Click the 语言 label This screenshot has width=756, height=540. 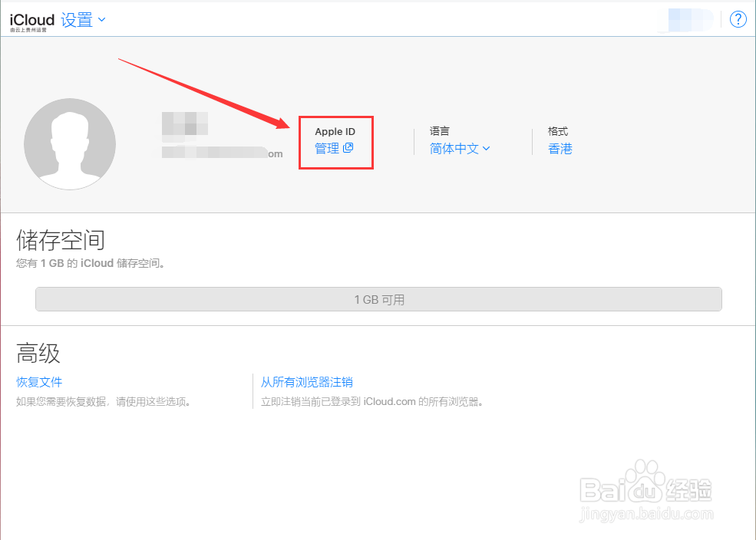[439, 131]
